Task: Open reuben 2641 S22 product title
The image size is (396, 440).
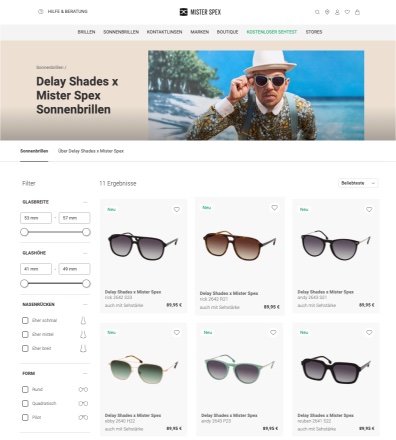Action: pyautogui.click(x=326, y=415)
